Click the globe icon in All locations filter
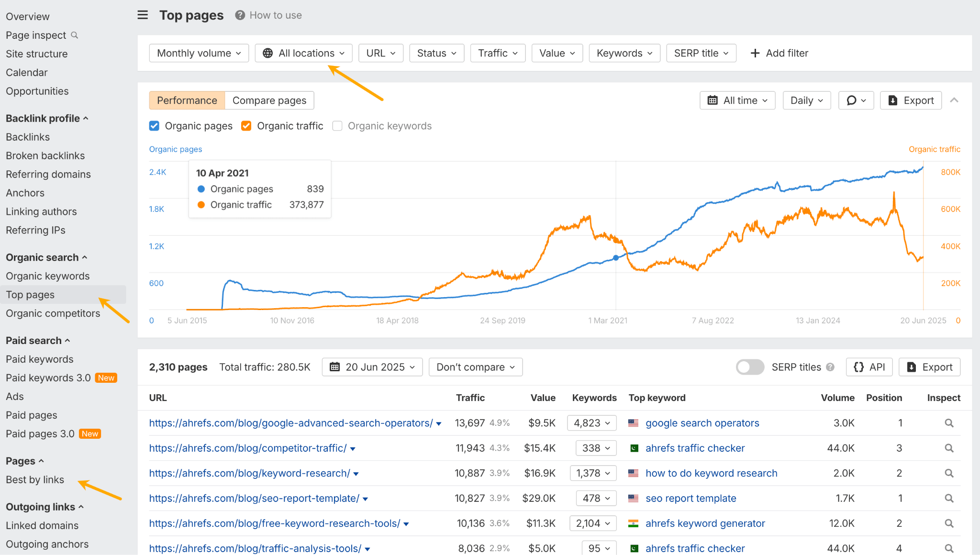This screenshot has width=980, height=555. [x=267, y=53]
